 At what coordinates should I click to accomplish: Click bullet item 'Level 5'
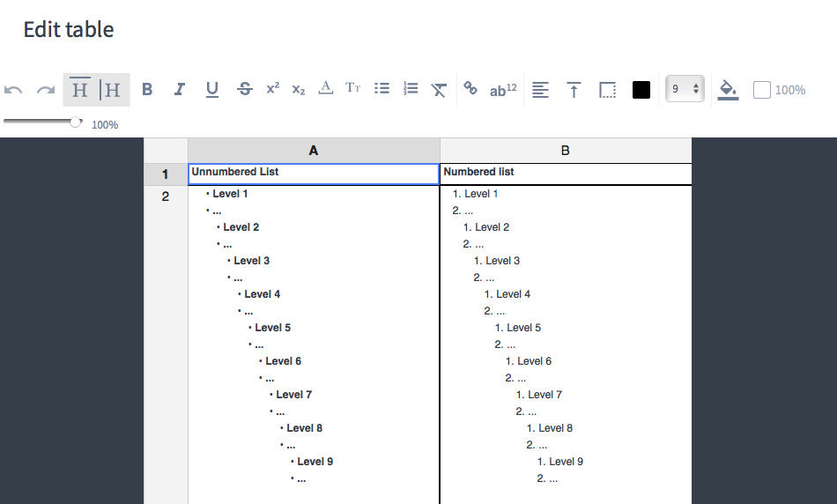pyautogui.click(x=273, y=328)
